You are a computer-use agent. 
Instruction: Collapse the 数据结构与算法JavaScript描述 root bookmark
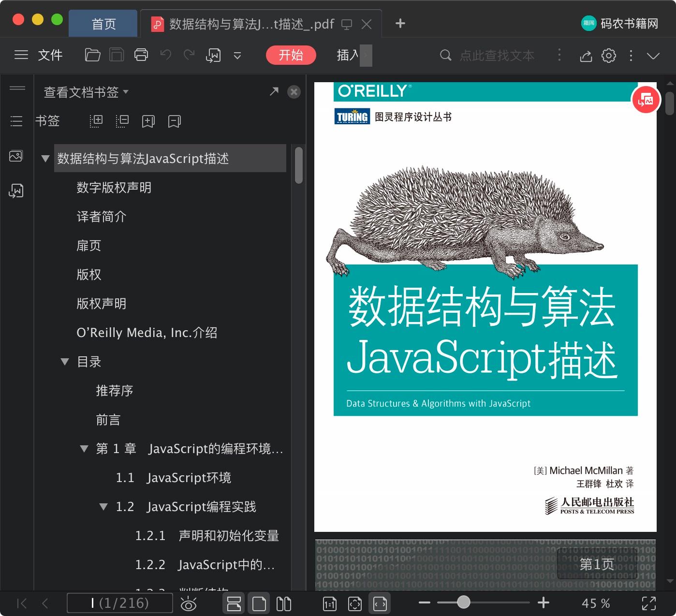coord(45,159)
